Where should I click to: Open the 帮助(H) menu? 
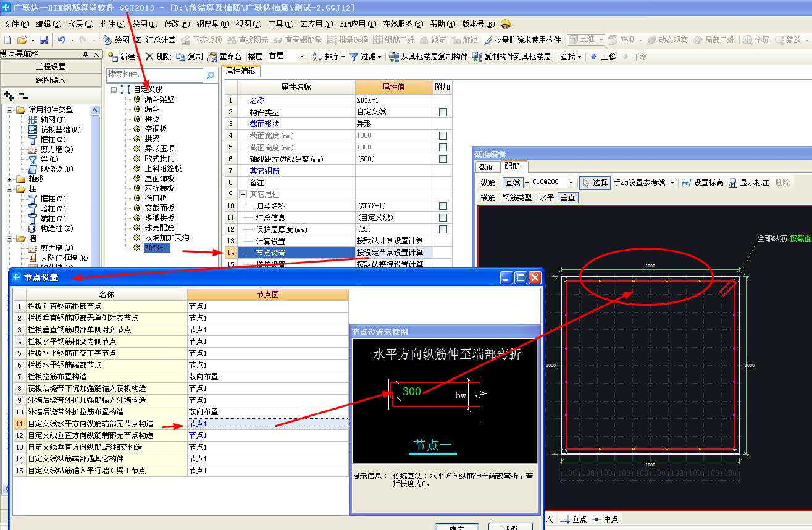point(442,24)
